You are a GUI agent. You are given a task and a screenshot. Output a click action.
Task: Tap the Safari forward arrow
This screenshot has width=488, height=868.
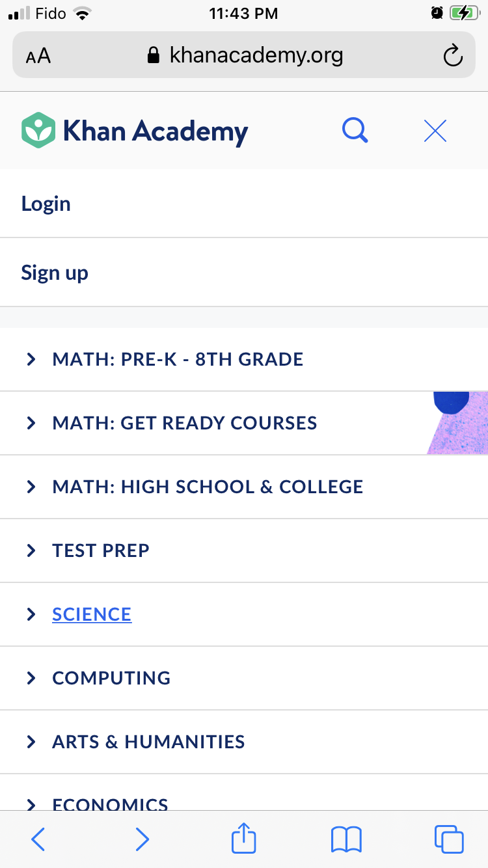click(x=142, y=839)
